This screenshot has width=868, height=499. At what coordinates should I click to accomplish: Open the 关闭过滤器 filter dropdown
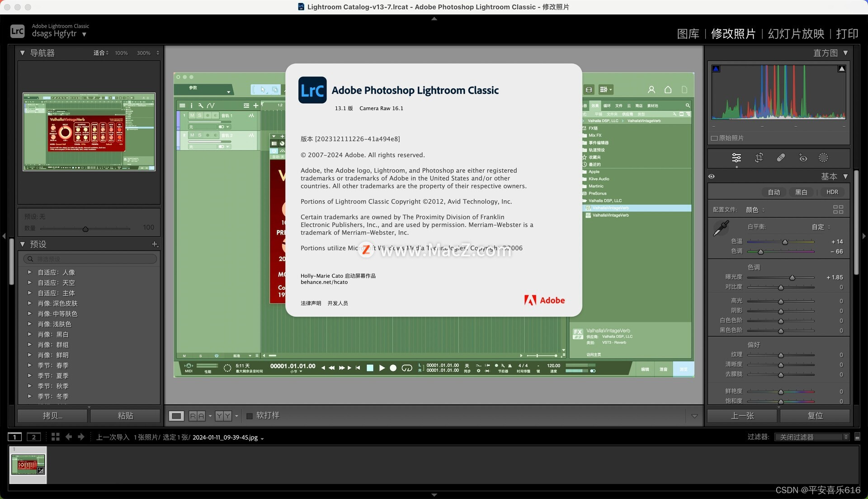coord(812,437)
